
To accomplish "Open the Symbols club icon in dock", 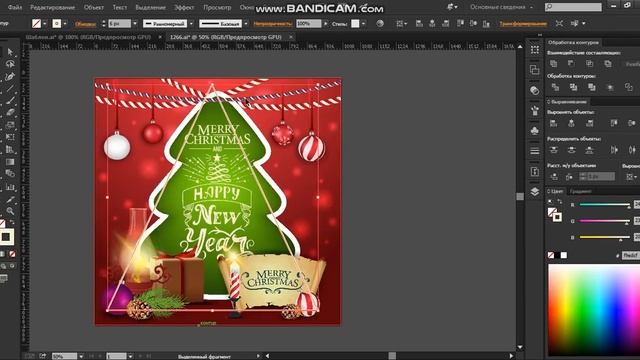I will [535, 131].
